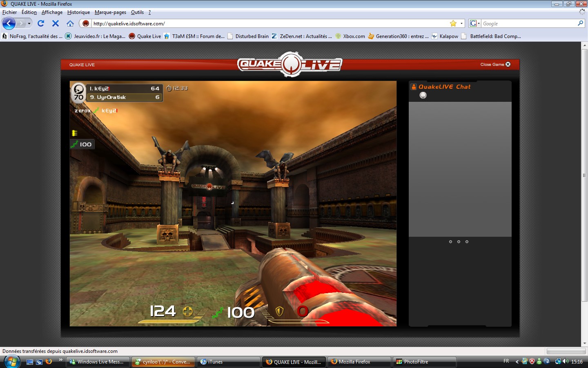Click the kEy2 score row in game HUD
This screenshot has width=588, height=368.
click(x=124, y=88)
